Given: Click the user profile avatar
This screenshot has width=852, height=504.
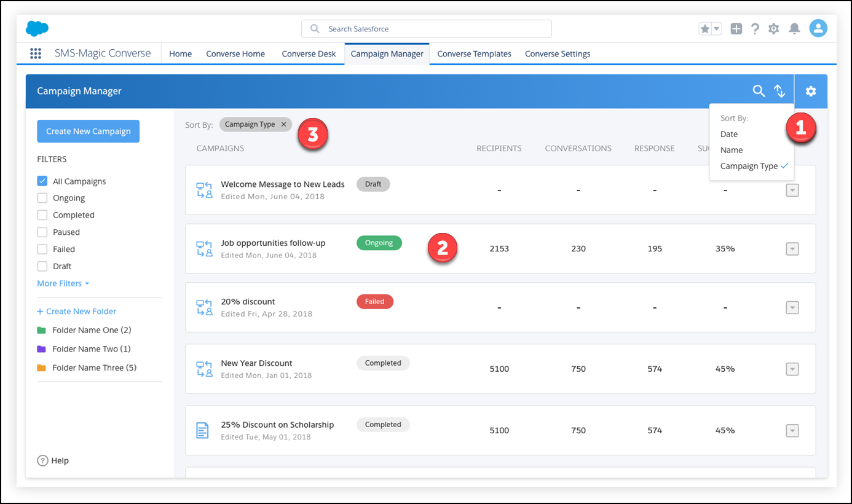Looking at the screenshot, I should (818, 28).
